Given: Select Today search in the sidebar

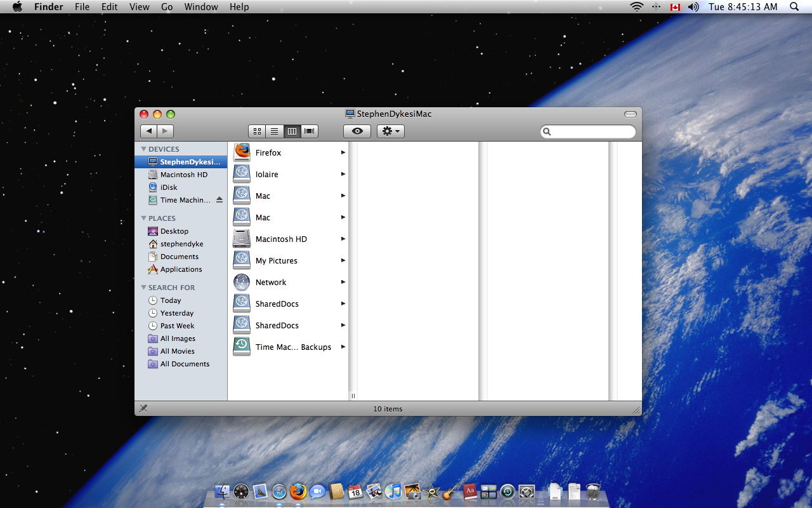Looking at the screenshot, I should point(181,300).
